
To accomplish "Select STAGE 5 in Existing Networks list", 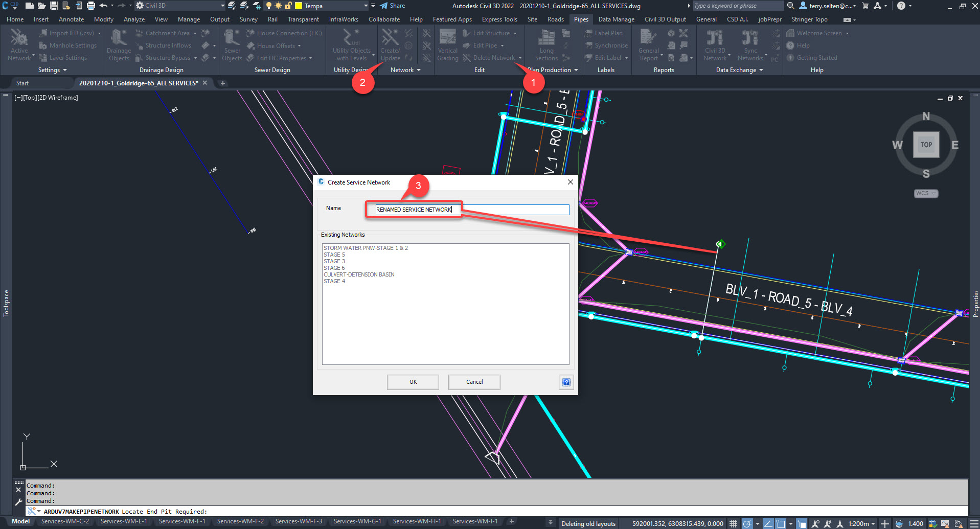I will pos(334,255).
